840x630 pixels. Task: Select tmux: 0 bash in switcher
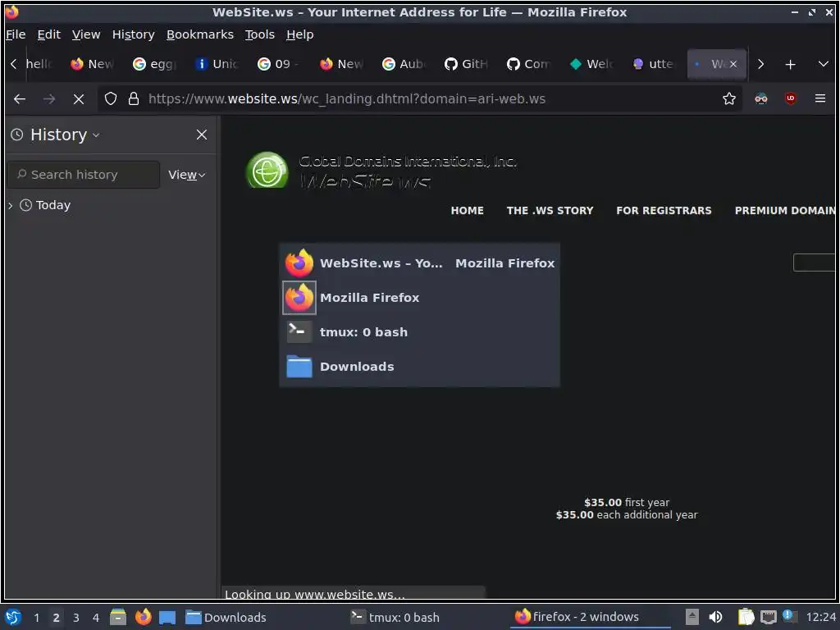click(x=419, y=331)
